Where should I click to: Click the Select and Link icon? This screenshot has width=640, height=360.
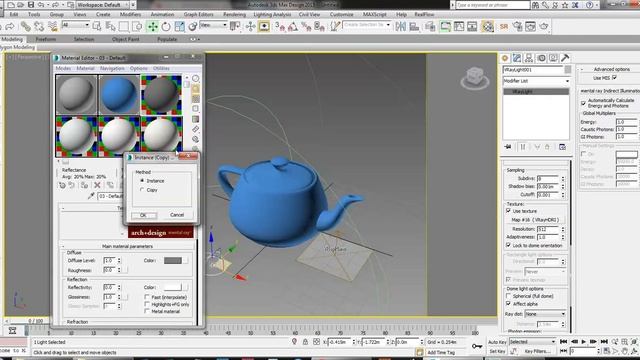point(26,27)
